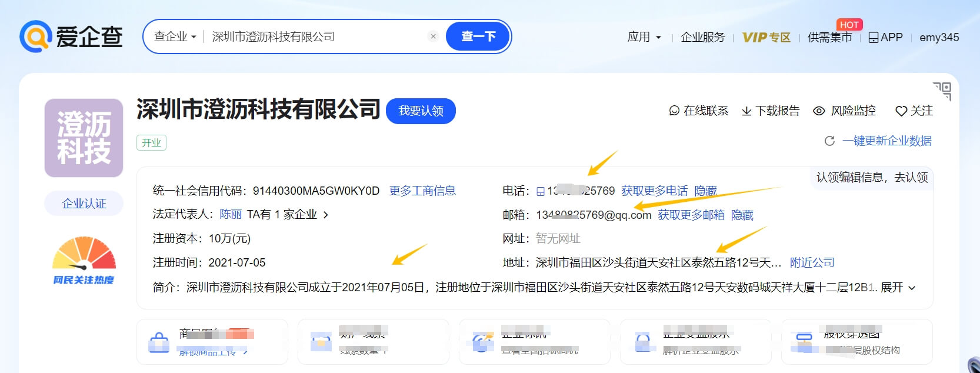Click the QR code corner icon

click(942, 91)
